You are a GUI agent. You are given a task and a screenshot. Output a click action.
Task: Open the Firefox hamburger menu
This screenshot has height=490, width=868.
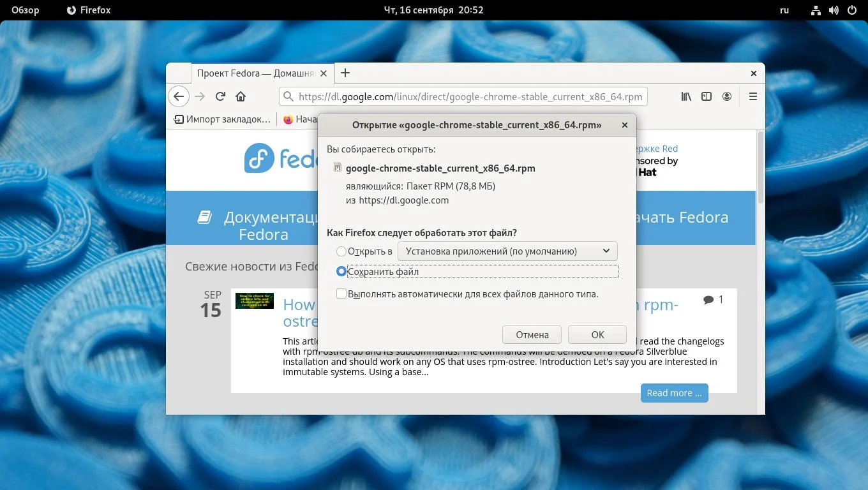[x=753, y=96]
